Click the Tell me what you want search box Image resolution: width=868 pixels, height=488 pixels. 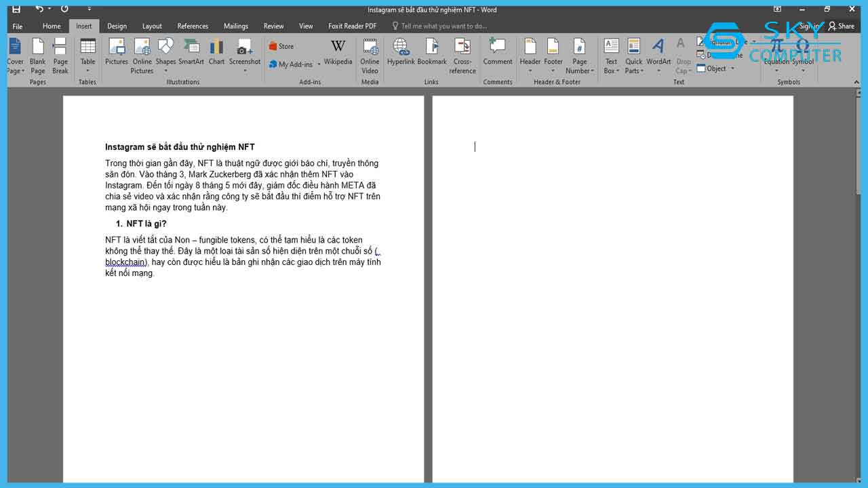441,26
